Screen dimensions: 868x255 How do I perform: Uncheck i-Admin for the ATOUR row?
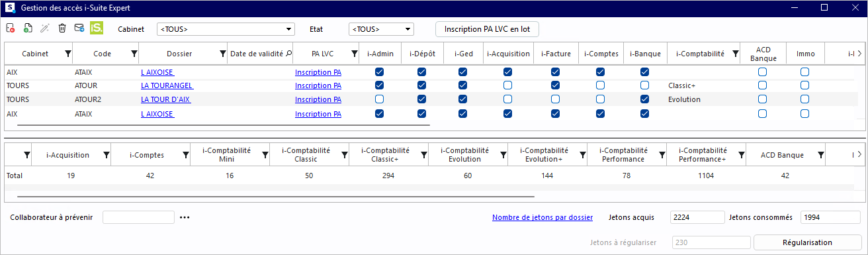[x=379, y=85]
